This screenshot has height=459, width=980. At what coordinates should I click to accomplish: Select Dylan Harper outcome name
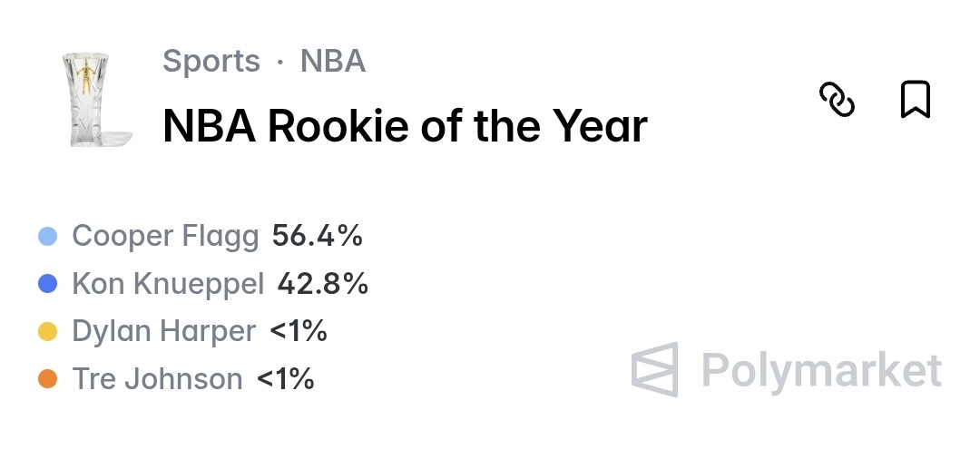pos(163,331)
